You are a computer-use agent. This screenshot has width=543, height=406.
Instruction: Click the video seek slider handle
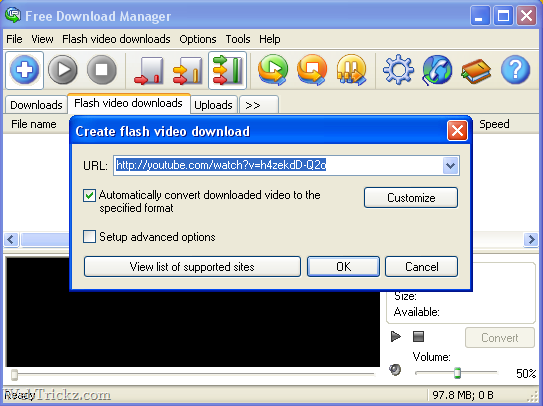pyautogui.click(x=14, y=374)
